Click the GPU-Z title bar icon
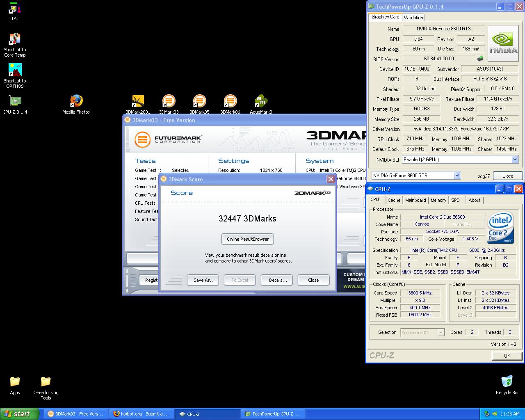The width and height of the screenshot is (525, 420). pyautogui.click(x=371, y=6)
